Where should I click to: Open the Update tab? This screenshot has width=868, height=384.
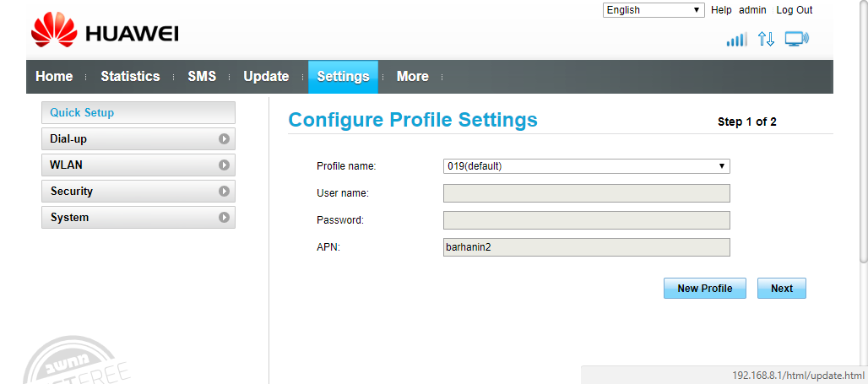266,77
